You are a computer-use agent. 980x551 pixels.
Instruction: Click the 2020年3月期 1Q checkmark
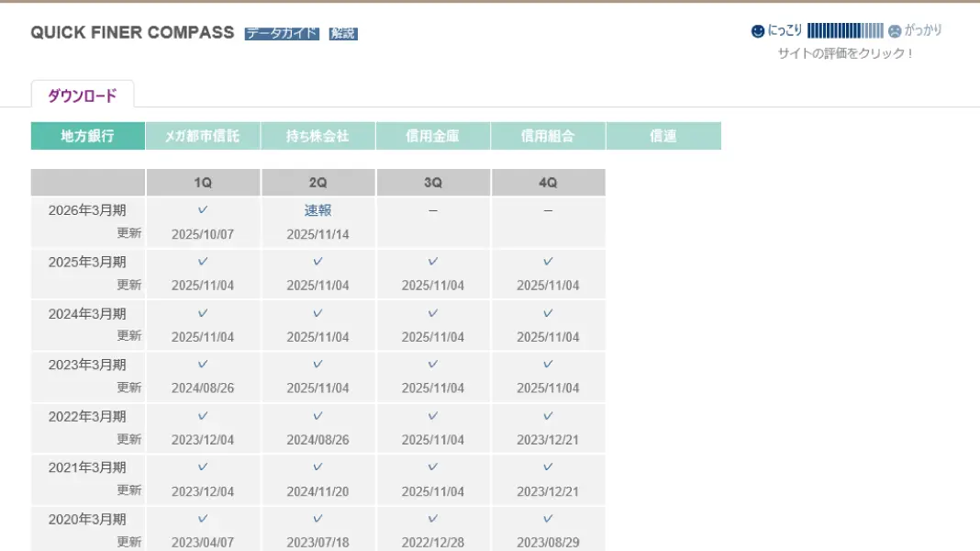[x=203, y=519]
